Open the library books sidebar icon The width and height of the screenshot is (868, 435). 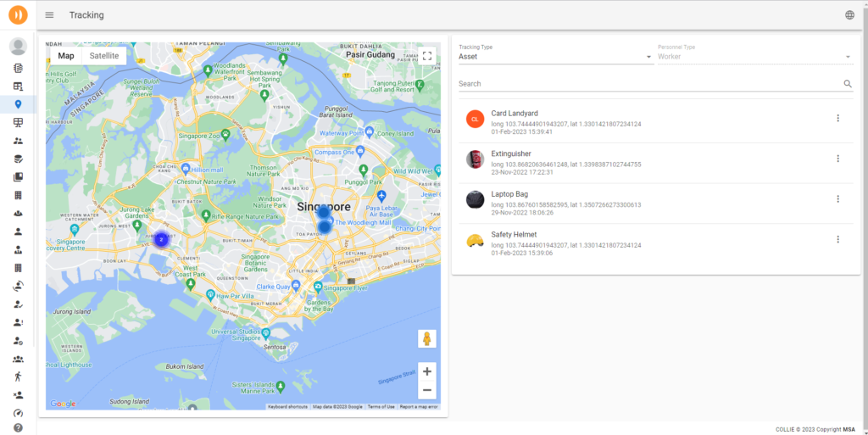[x=19, y=177]
